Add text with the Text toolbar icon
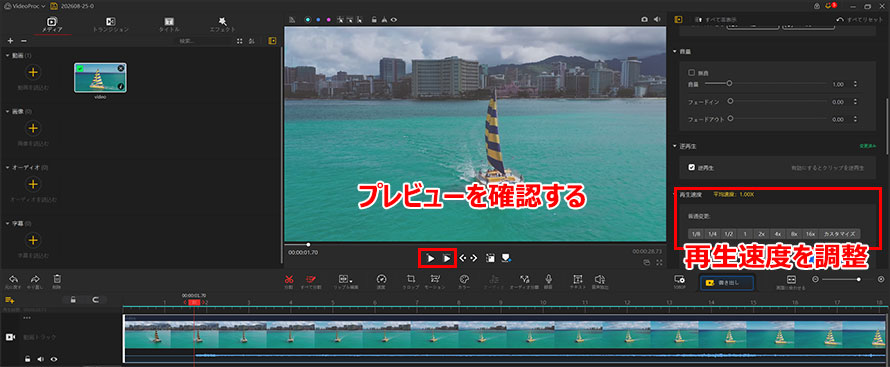890x367 pixels. (x=577, y=279)
